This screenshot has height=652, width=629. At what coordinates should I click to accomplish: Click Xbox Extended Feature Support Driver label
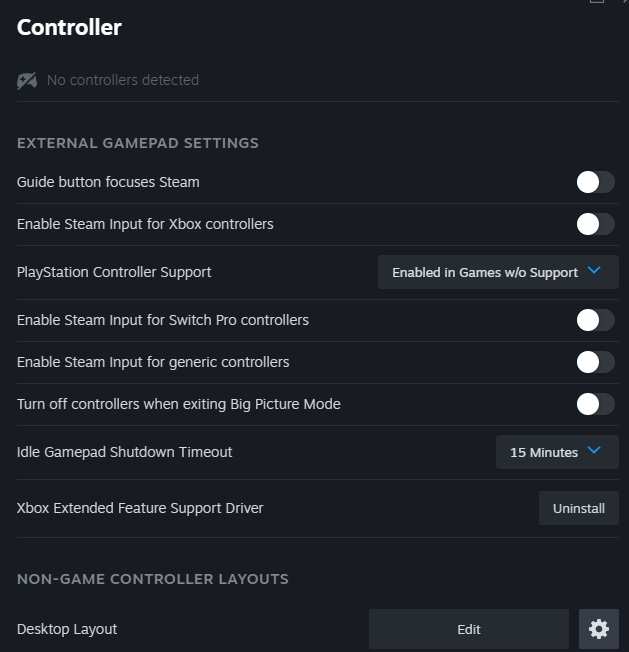[140, 508]
